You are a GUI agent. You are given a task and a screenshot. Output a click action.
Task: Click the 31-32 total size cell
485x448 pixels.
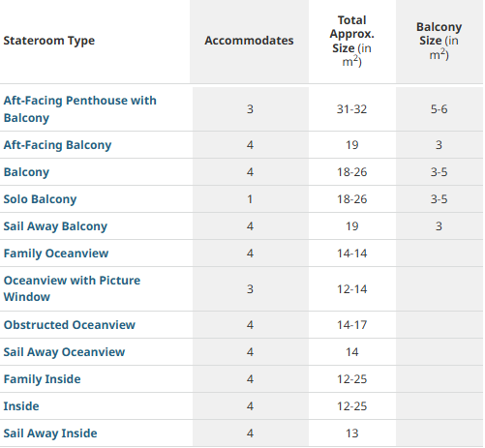pos(352,109)
